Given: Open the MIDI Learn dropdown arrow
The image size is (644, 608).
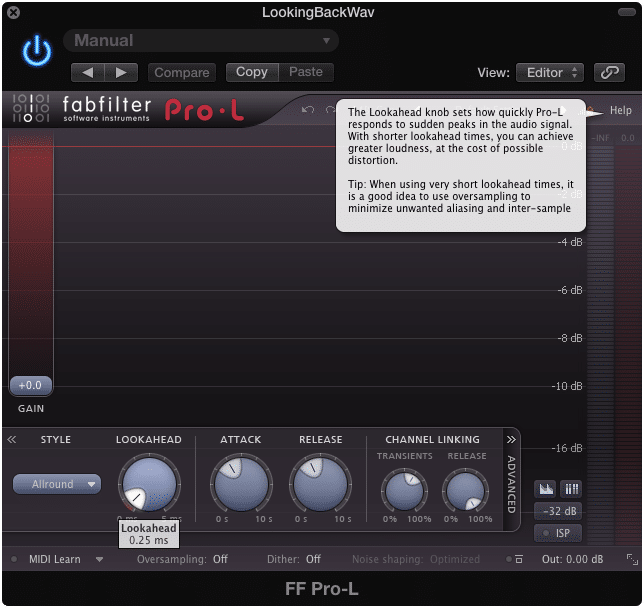Looking at the screenshot, I should [99, 559].
